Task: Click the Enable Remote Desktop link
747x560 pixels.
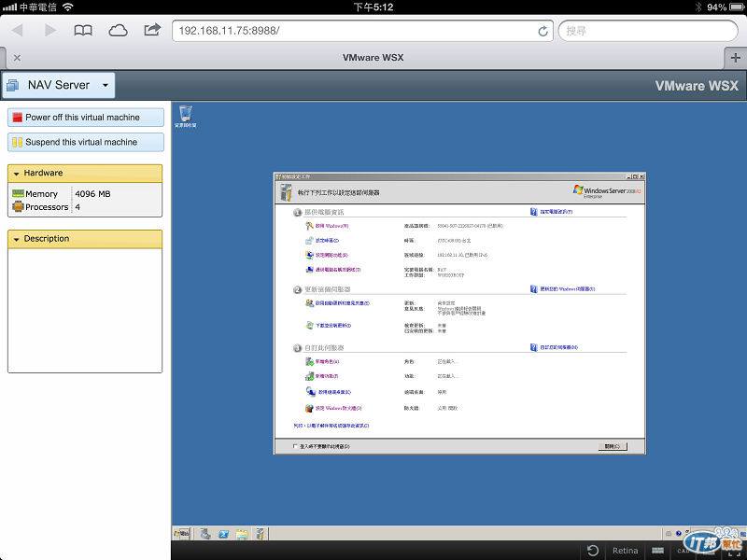Action: coord(329,392)
